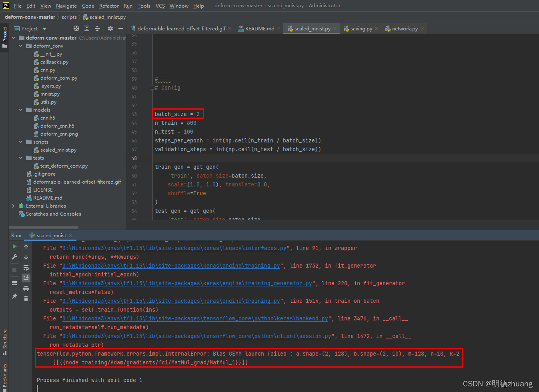Click line number 48 in gutter

[x=134, y=158]
